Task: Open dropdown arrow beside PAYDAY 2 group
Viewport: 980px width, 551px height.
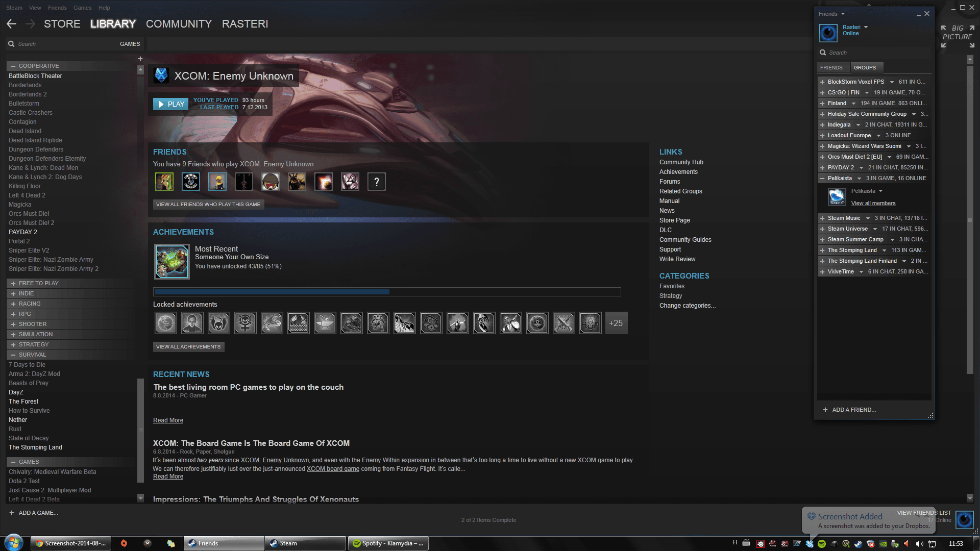Action: click(x=861, y=168)
